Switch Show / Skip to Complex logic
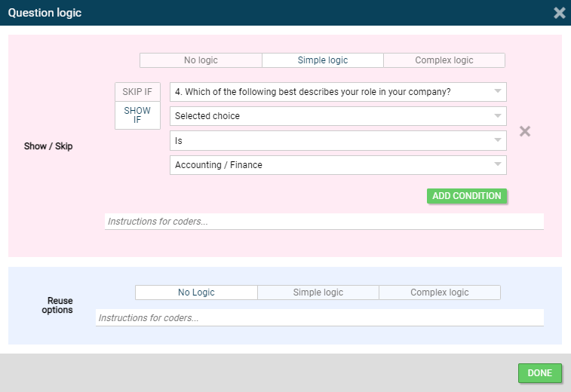The width and height of the screenshot is (571, 392). tap(444, 60)
